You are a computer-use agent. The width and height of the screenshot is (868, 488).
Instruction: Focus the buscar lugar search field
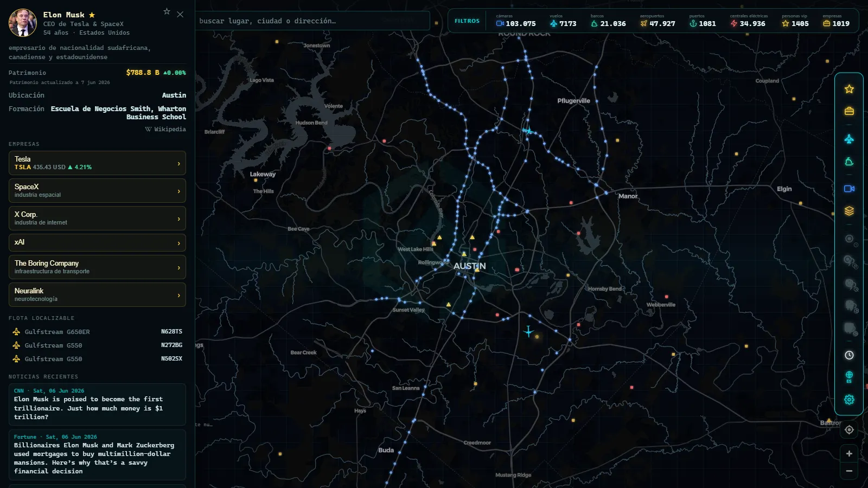click(312, 21)
